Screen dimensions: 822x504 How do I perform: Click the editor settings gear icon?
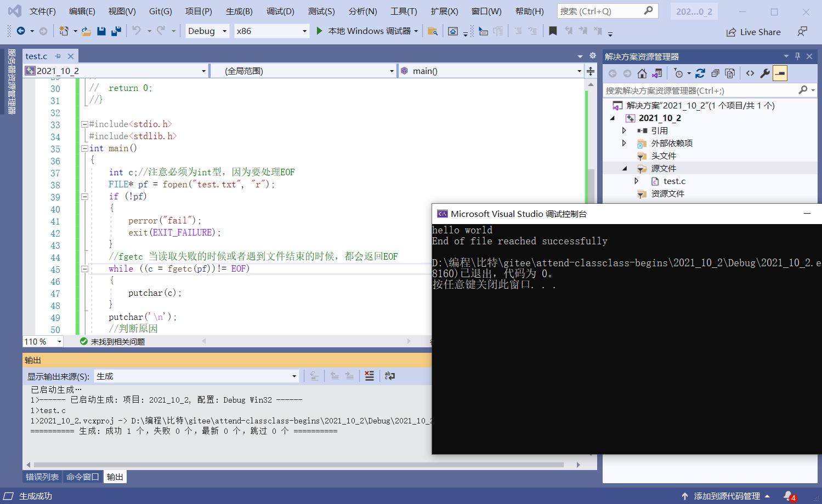click(x=592, y=55)
